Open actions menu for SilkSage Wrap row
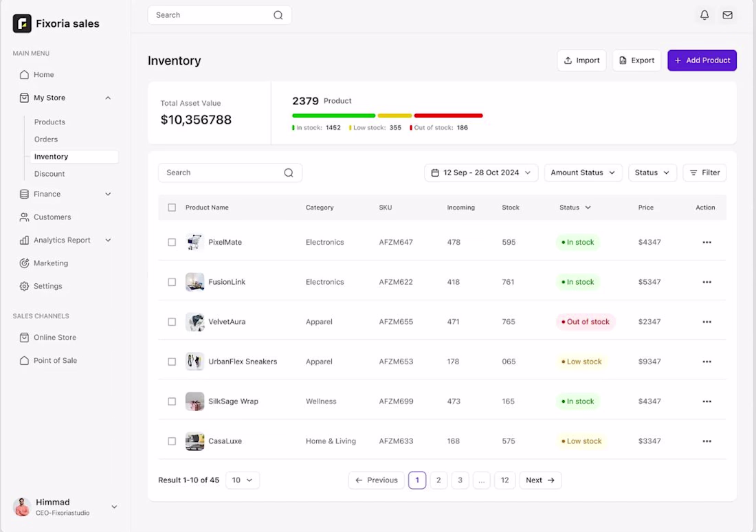The height and width of the screenshot is (532, 756). point(707,401)
